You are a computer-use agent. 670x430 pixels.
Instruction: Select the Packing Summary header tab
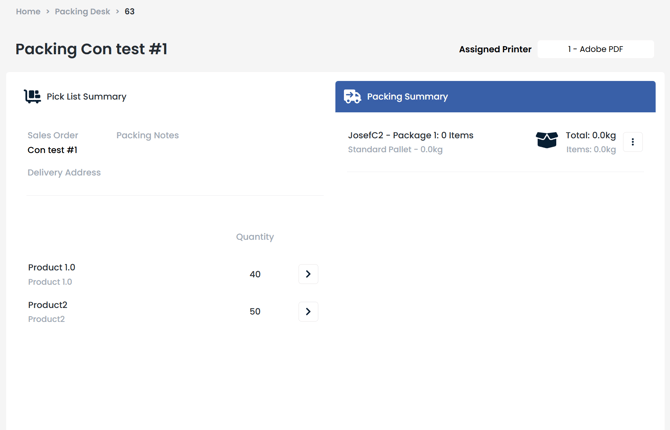click(495, 97)
